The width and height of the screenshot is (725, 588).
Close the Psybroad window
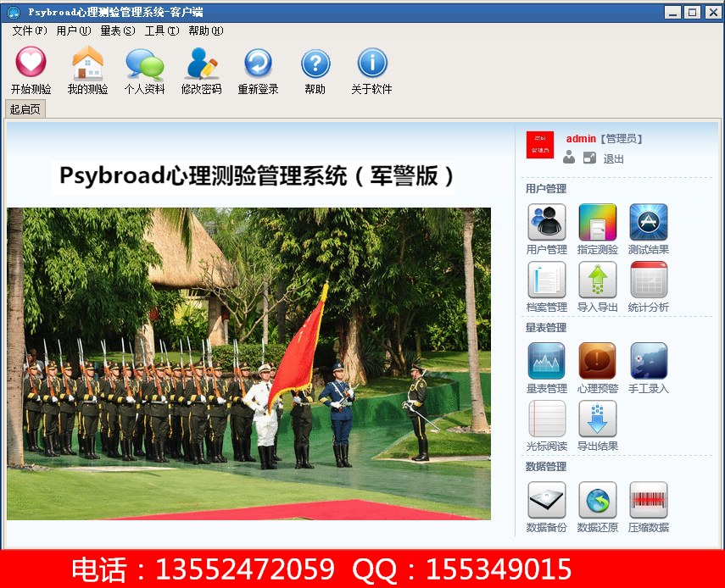point(712,12)
